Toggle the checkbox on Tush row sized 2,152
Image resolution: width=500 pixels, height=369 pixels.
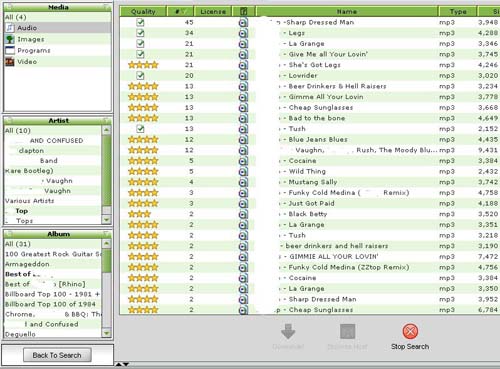click(x=140, y=129)
